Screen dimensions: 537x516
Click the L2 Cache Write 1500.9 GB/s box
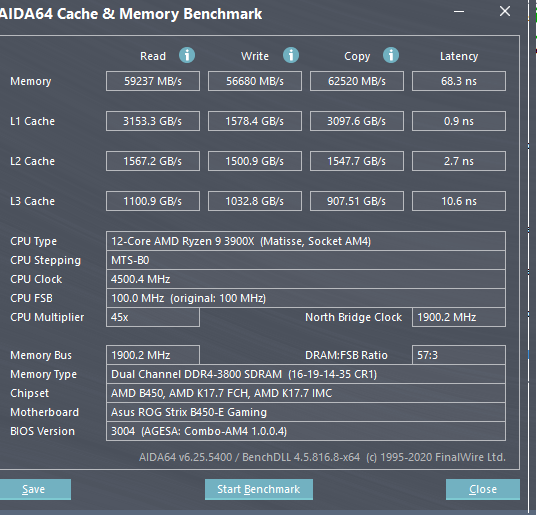tap(255, 161)
